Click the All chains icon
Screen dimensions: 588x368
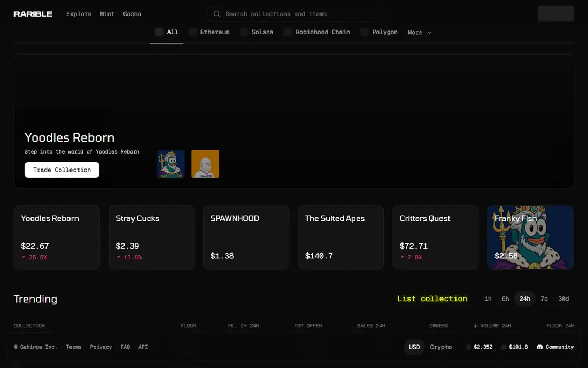159,32
